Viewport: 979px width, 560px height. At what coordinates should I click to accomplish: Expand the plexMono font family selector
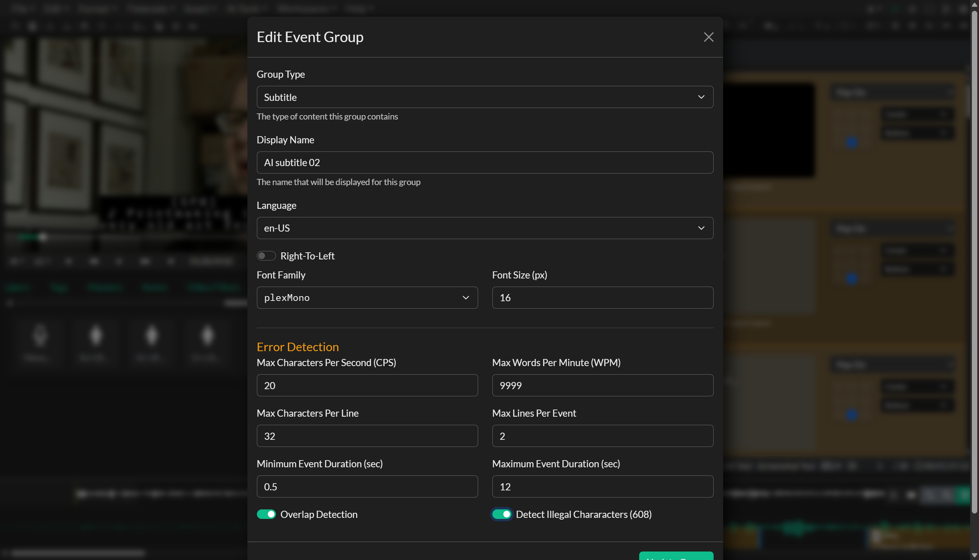coord(367,297)
